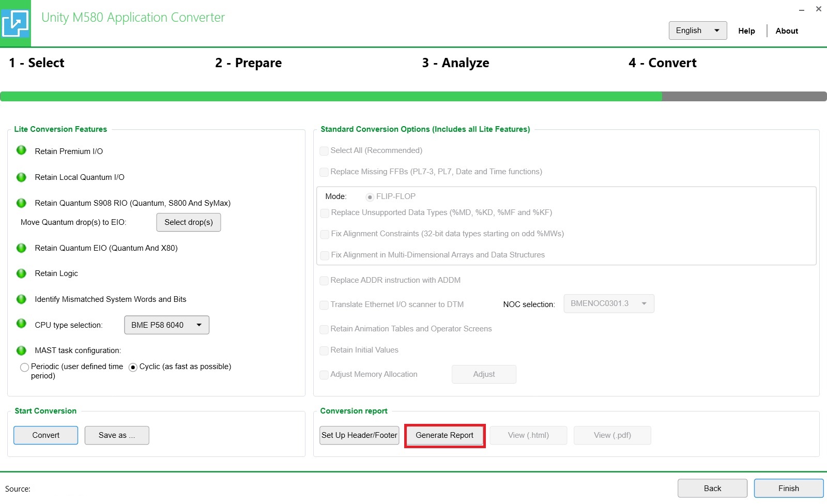This screenshot has height=504, width=827.
Task: Click View (.html) report button
Action: tap(528, 435)
